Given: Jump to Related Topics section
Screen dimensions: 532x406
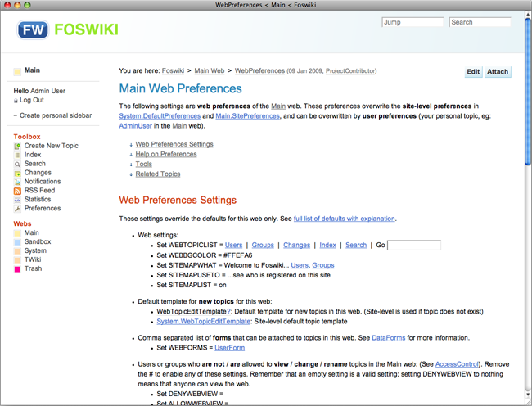Looking at the screenshot, I should pos(158,174).
